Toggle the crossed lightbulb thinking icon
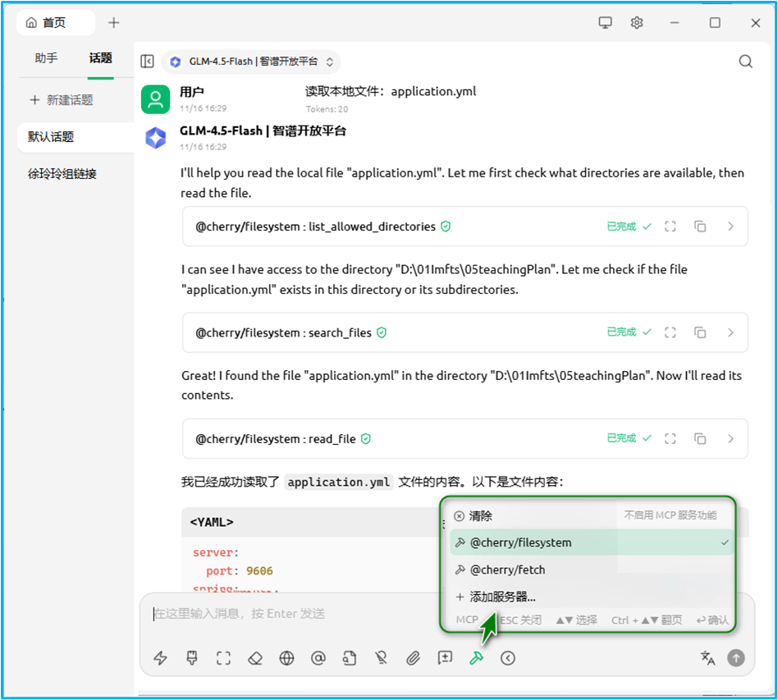The image size is (778, 700). point(381,658)
